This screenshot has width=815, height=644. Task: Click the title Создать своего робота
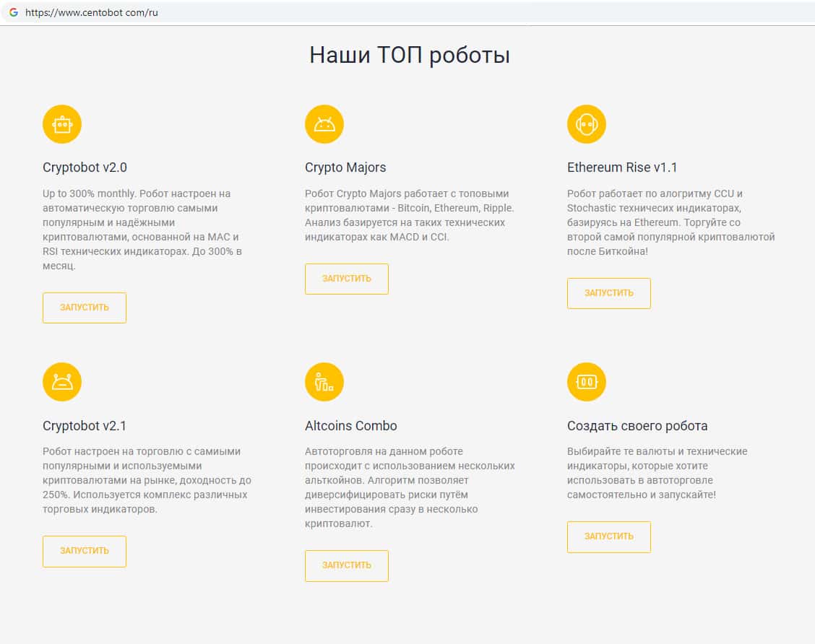click(x=637, y=426)
